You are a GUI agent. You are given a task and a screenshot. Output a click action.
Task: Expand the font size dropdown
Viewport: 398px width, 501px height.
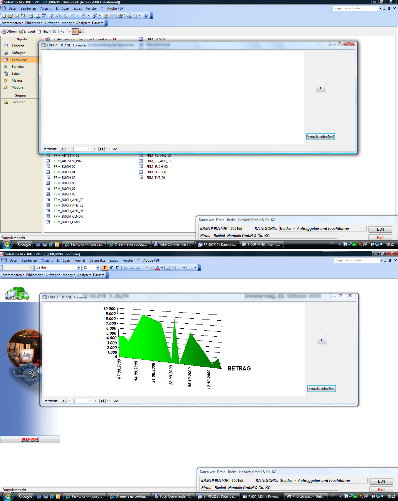98,268
